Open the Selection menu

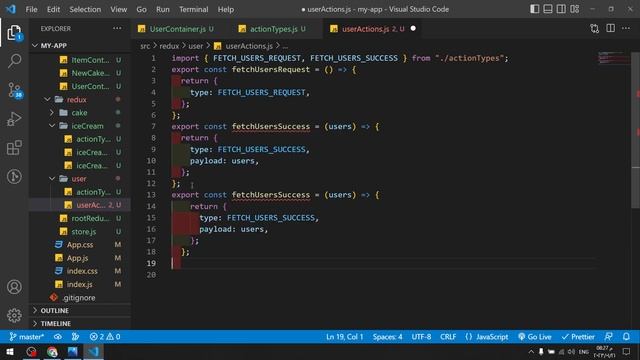click(x=85, y=9)
